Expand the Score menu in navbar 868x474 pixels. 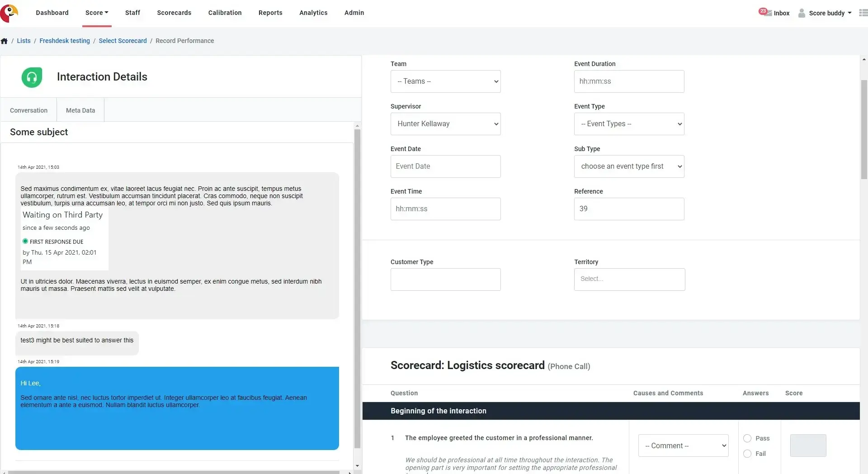tap(97, 13)
